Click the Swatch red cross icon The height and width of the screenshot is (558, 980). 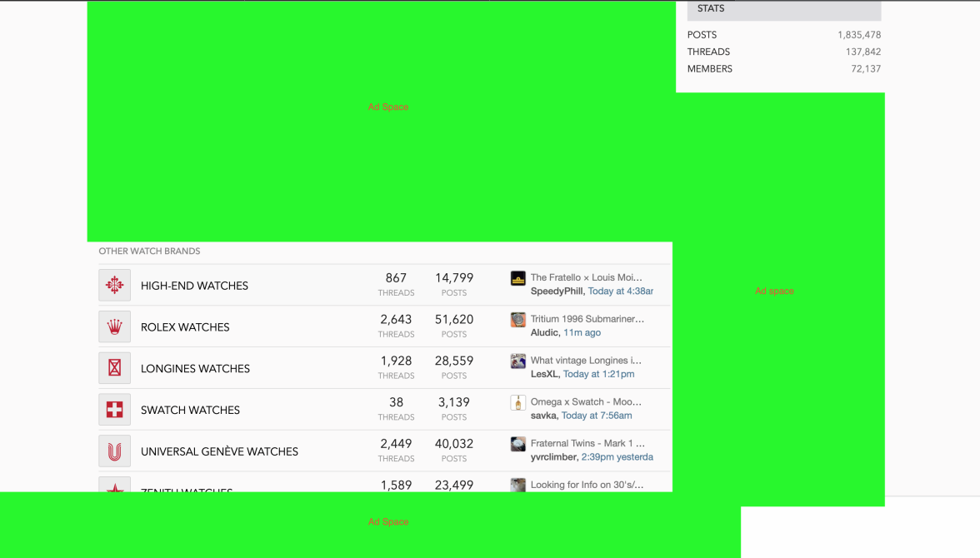(114, 409)
